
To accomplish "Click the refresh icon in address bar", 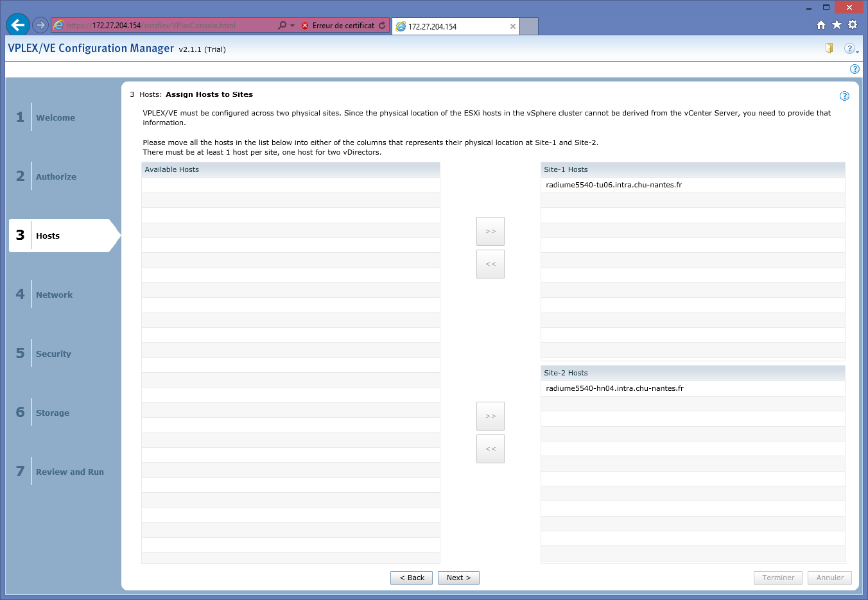I will pyautogui.click(x=382, y=26).
